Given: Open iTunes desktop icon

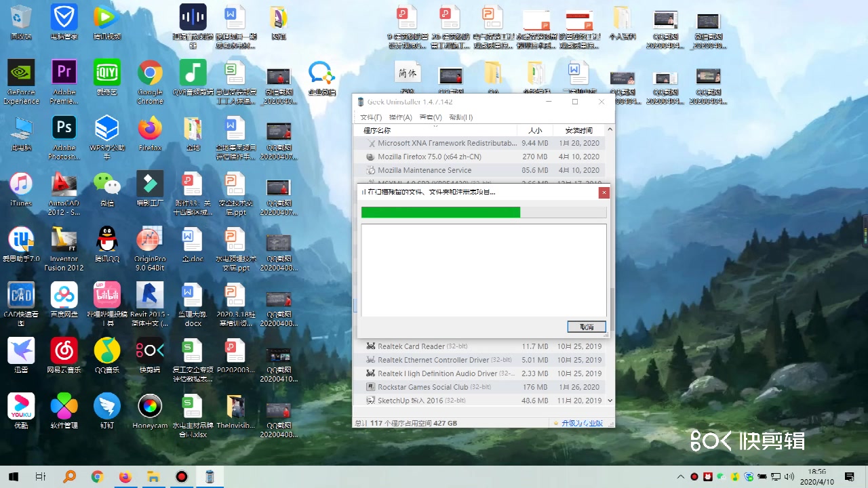Looking at the screenshot, I should tap(21, 188).
